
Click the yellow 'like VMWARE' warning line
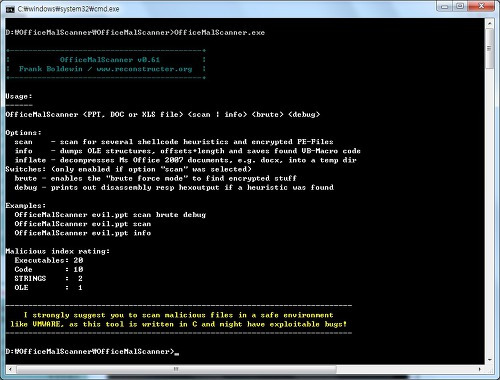[178, 324]
